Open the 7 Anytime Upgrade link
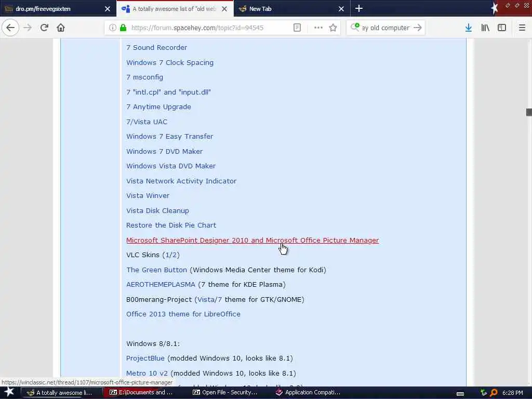532x399 pixels. (158, 107)
